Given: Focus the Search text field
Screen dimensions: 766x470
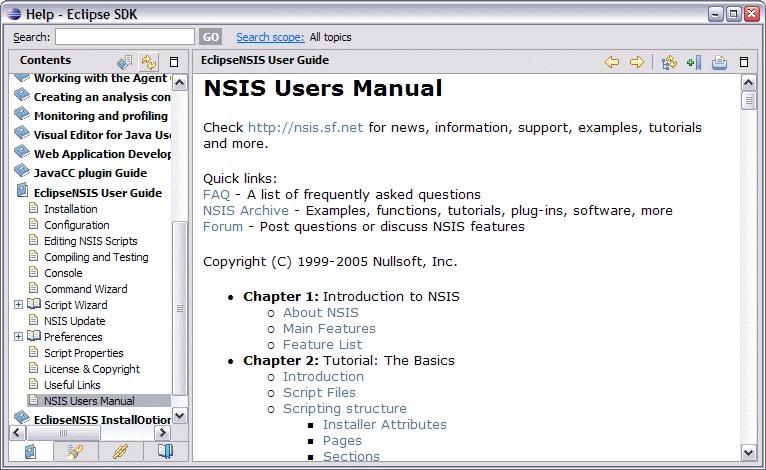Looking at the screenshot, I should [x=124, y=37].
